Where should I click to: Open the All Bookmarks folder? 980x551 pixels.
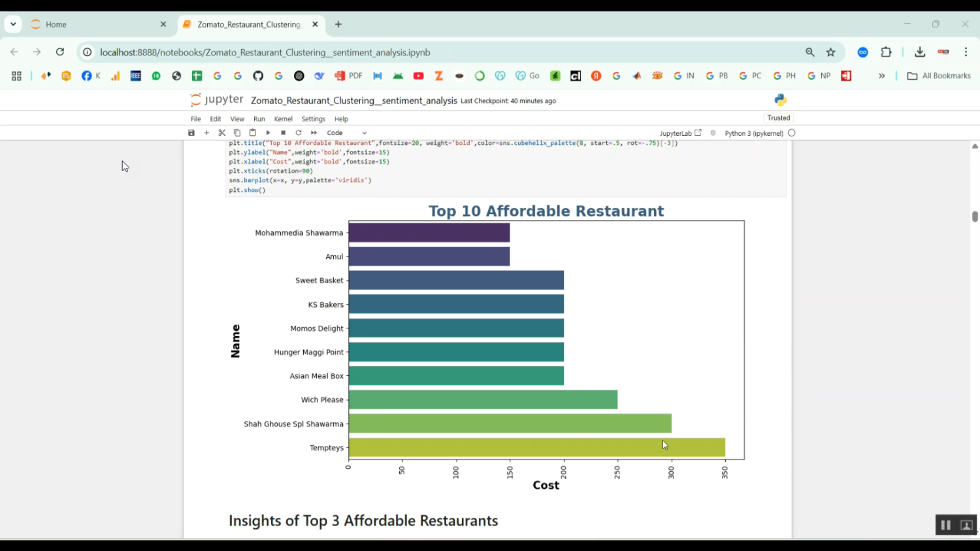click(x=939, y=76)
